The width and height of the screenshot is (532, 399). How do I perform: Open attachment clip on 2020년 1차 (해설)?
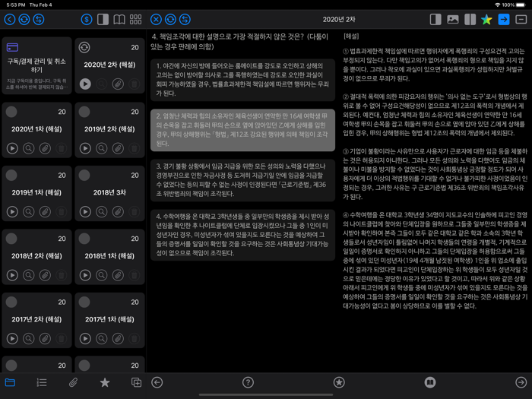[45, 148]
